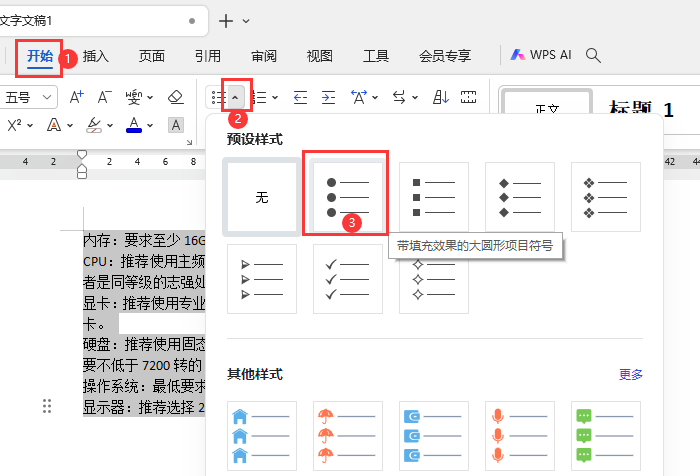Viewport: 700px width, 476px height.
Task: Expand the font color dropdown arrow
Action: pos(150,125)
